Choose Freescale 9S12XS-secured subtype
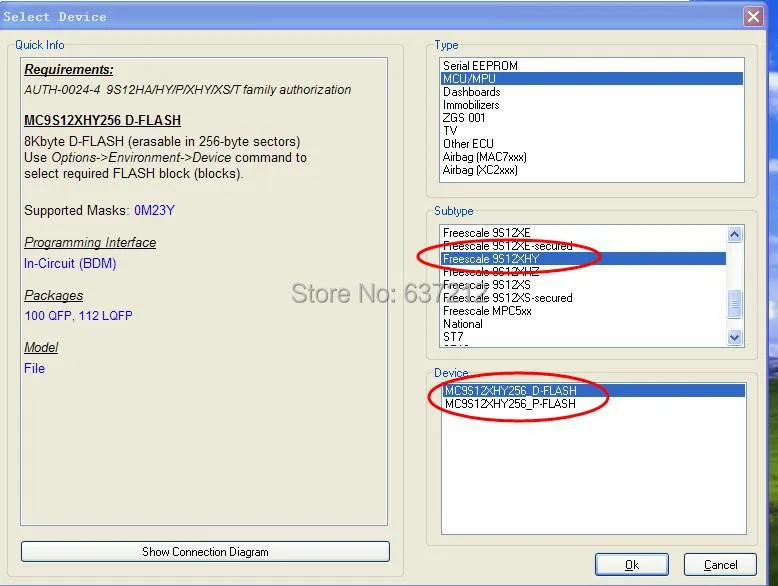 pos(584,298)
